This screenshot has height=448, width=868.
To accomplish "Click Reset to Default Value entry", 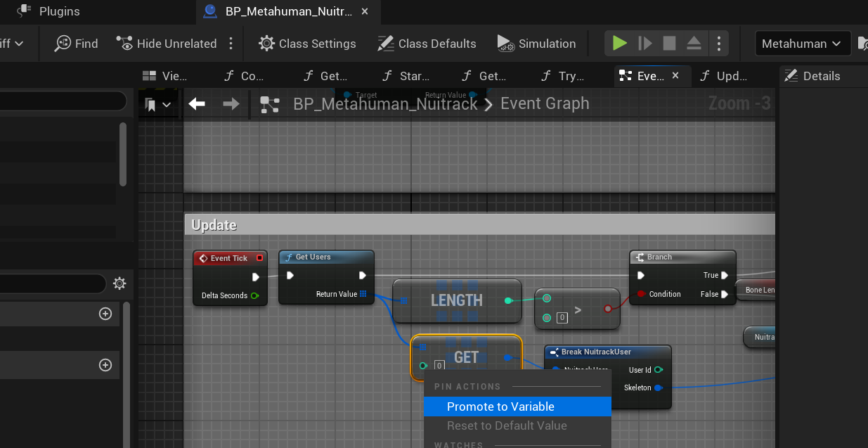I will [517, 425].
